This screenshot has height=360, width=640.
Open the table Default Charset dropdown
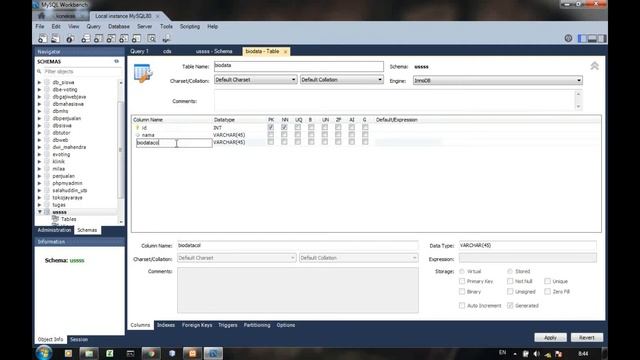click(256, 80)
